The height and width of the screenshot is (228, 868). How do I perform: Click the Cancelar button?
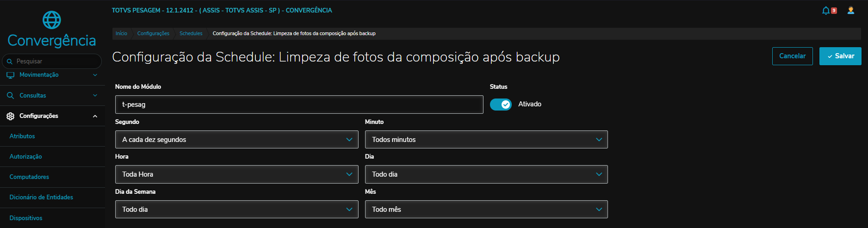(792, 56)
